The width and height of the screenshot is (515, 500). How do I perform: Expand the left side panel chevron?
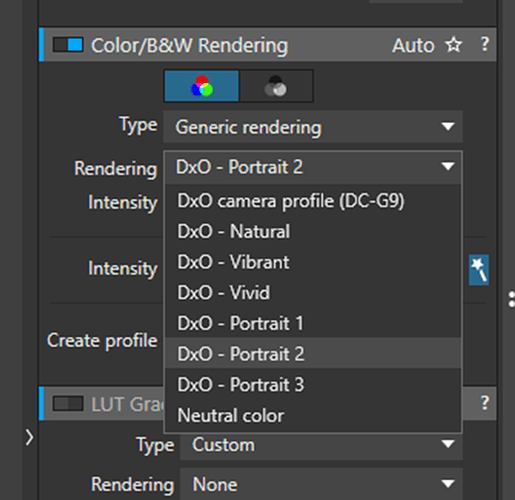[29, 437]
